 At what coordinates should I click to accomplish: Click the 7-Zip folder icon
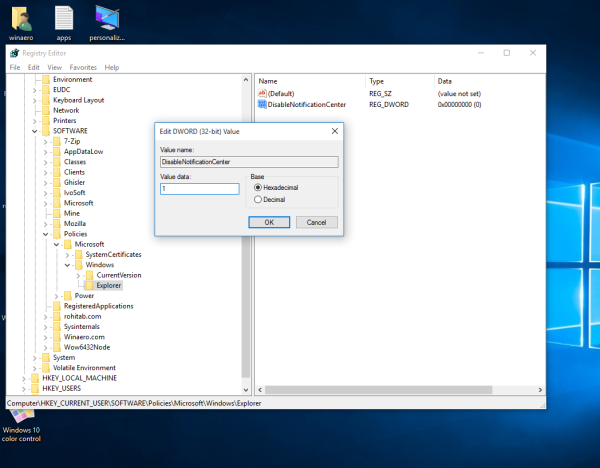point(57,141)
